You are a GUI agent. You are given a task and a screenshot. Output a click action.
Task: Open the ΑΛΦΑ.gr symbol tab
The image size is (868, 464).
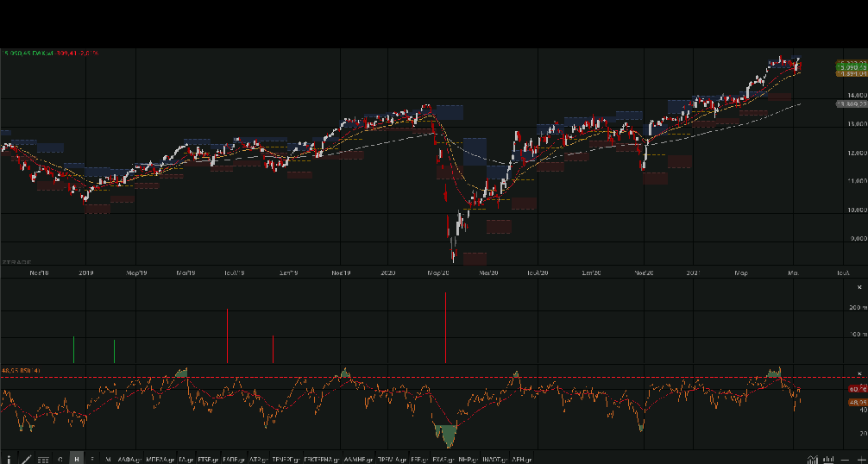pyautogui.click(x=130, y=460)
